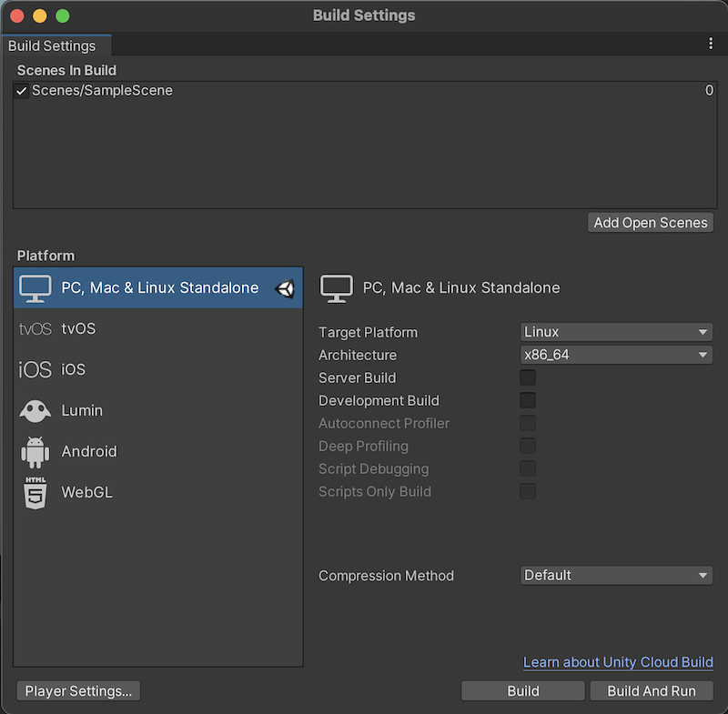Enable the Server Build checkbox
Screen dimensions: 728x714
point(528,377)
